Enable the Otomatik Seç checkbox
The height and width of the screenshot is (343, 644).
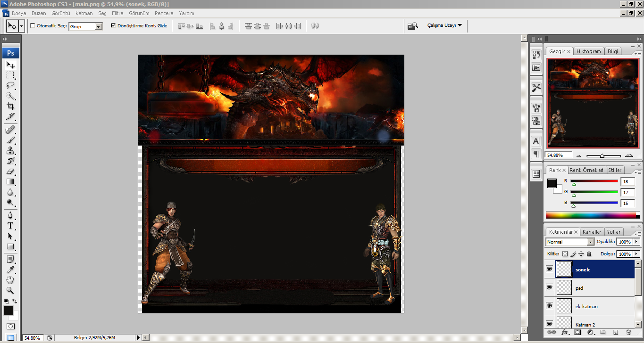(33, 26)
